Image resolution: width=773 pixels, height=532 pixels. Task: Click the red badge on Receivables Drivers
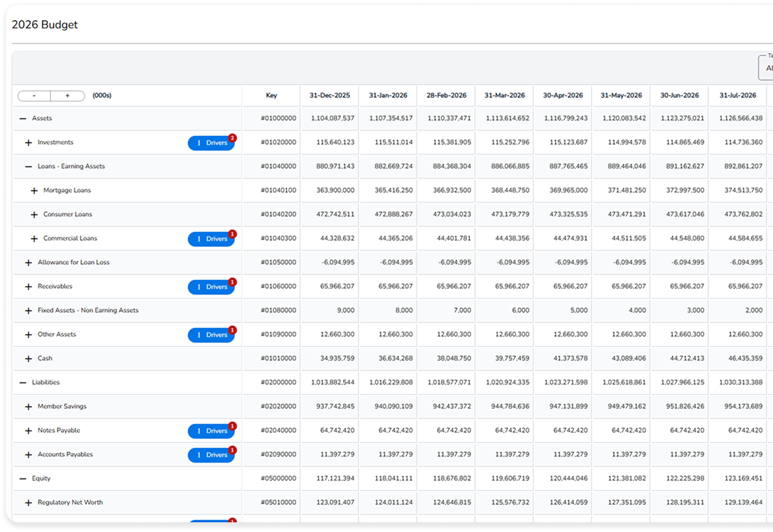232,282
